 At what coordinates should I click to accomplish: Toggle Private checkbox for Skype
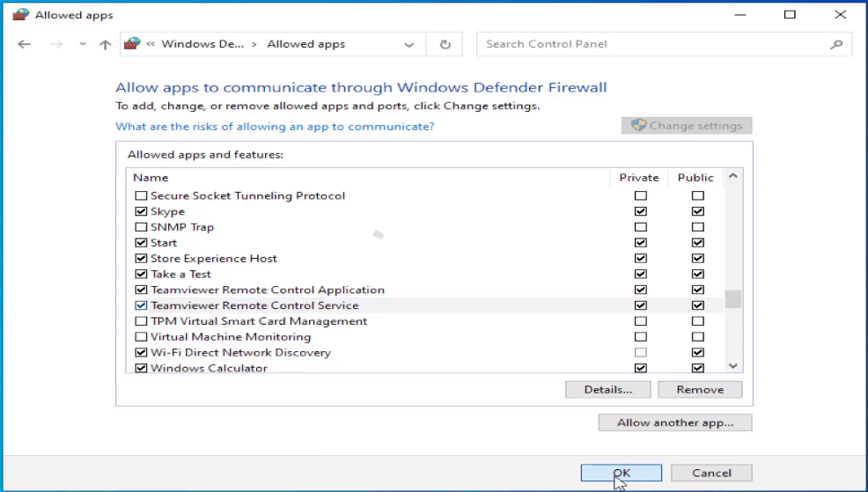pos(641,211)
